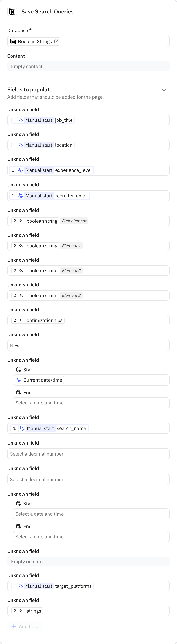This screenshot has width=177, height=644.
Task: Collapse the Fields to populate section
Action: pyautogui.click(x=164, y=90)
